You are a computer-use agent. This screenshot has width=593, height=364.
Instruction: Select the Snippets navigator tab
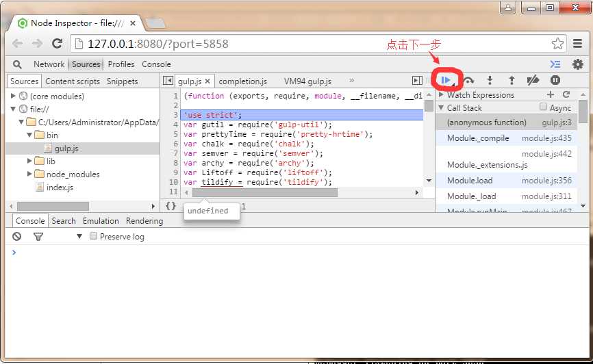tap(122, 81)
